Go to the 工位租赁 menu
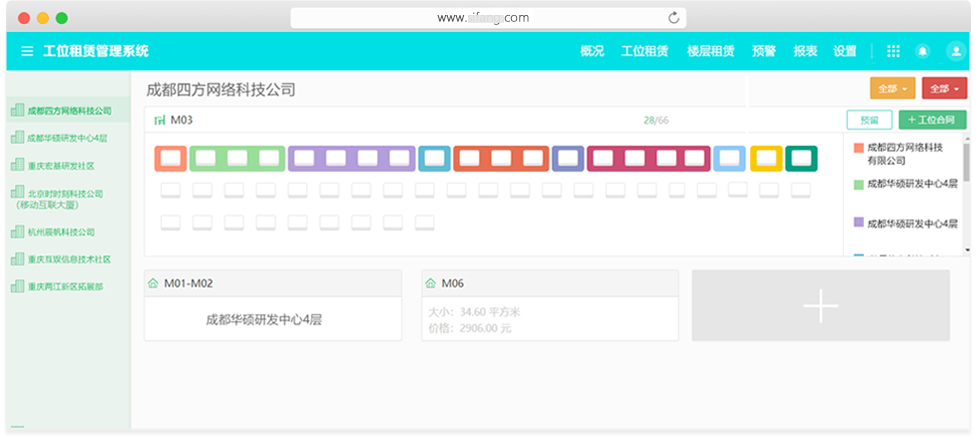 (644, 51)
